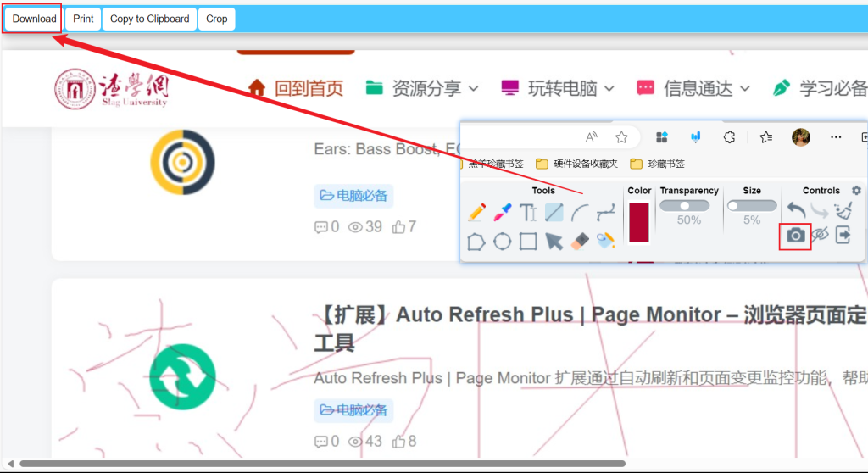Screen dimensions: 868x473
Task: Click the view count 43
Action: pyautogui.click(x=365, y=442)
